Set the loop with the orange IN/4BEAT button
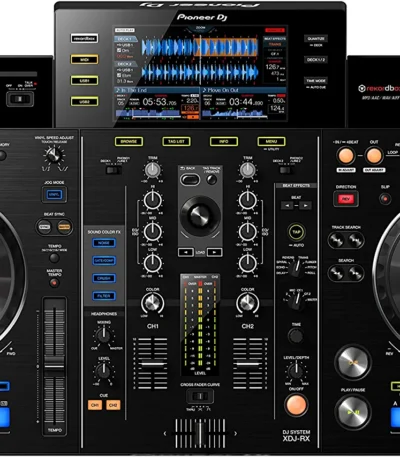Viewport: 400px width, 457px height. point(346,156)
